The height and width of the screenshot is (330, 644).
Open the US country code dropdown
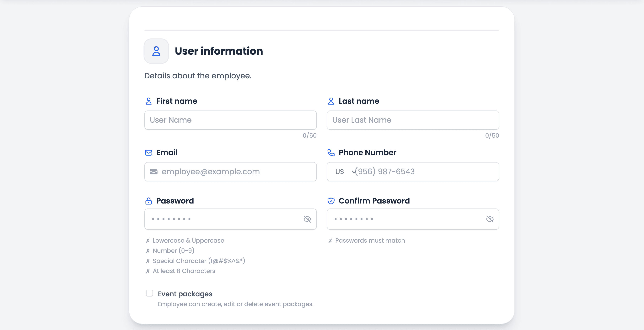[x=340, y=172]
